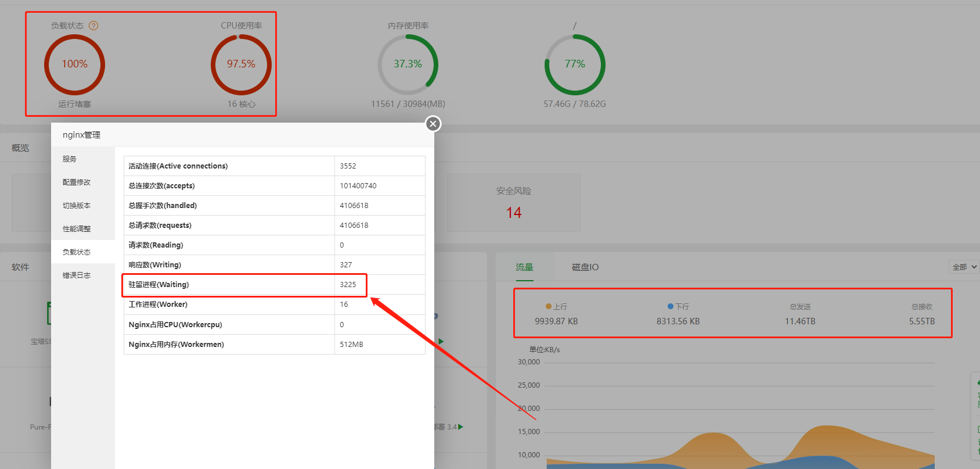Click the 16 核心 text
The height and width of the screenshot is (469, 980).
[242, 104]
